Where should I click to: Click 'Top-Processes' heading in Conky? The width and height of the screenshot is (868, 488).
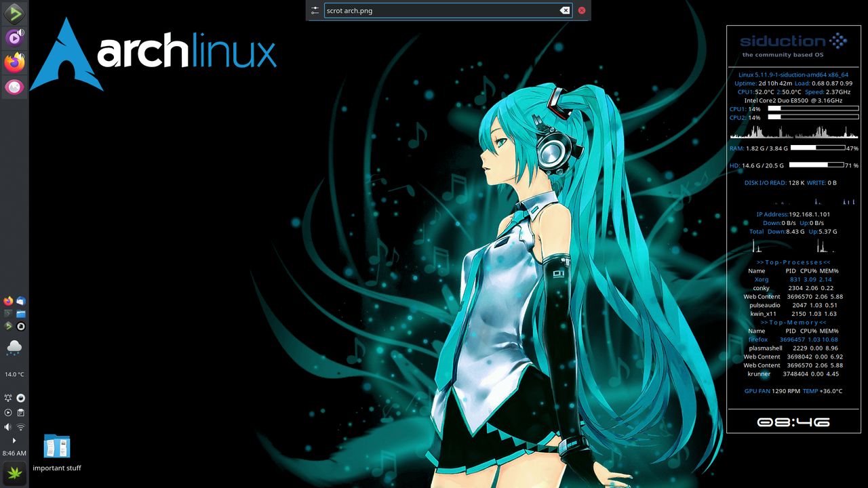coord(793,262)
